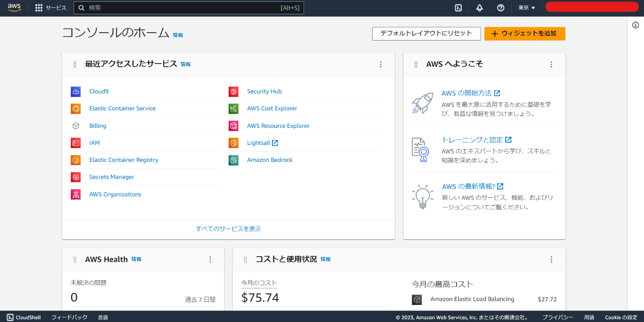Open フィードバック in the footer
Viewport: 644px width, 322px height.
point(69,317)
